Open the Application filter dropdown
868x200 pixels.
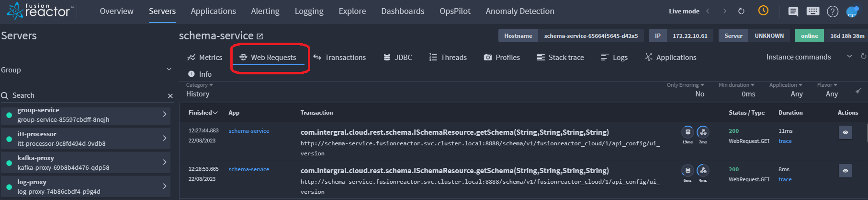coord(786,90)
